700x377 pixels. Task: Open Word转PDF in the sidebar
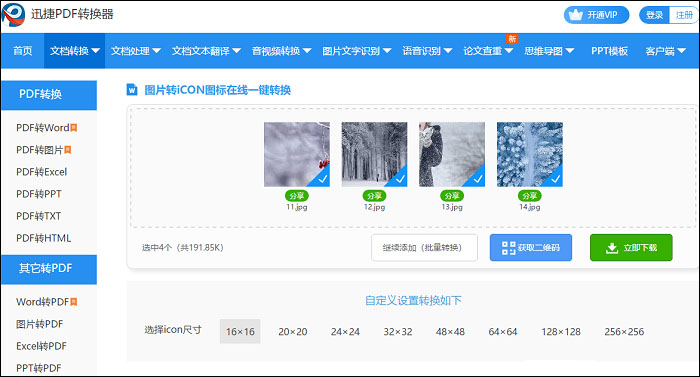pos(43,302)
